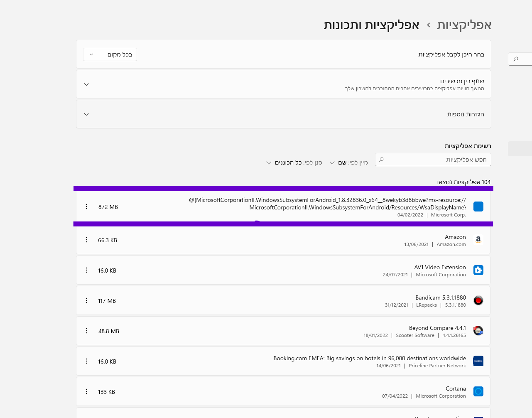Open the 'בכל מקום' dropdown

(110, 54)
